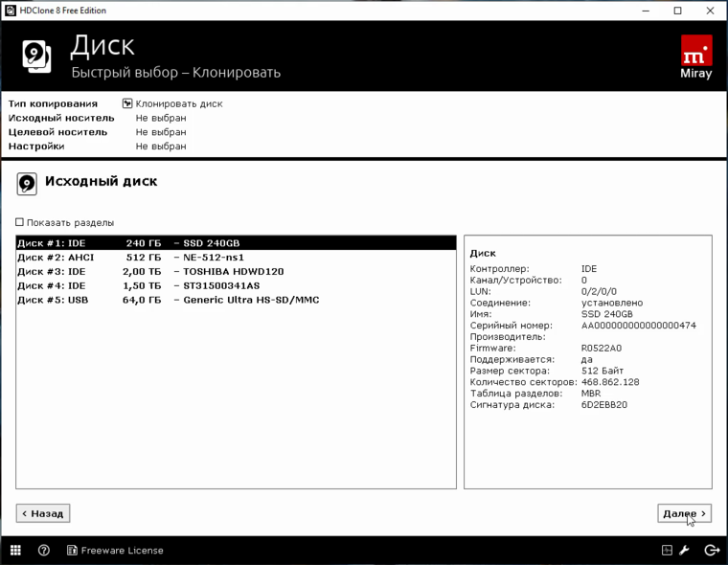Click the Быстрый выбор – Клонировать subtitle

(x=176, y=73)
